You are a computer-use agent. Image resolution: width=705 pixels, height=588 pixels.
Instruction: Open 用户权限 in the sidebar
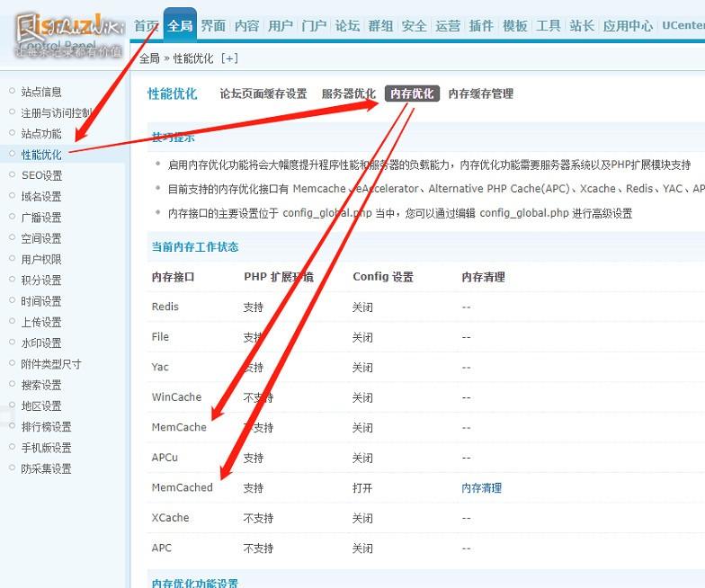click(x=41, y=259)
